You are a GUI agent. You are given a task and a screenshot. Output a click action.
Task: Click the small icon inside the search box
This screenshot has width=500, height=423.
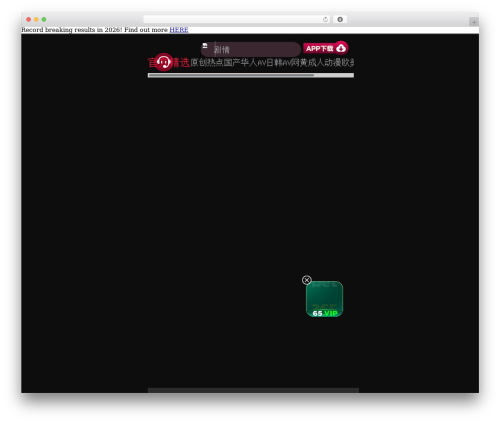click(205, 46)
